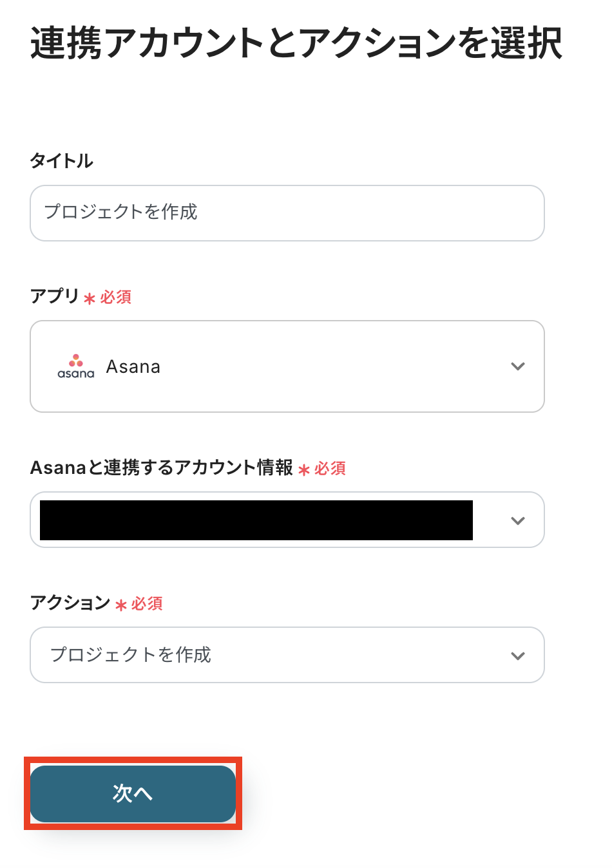Click the red asterisk beside アカウント情報
612x868 pixels.
(x=304, y=469)
